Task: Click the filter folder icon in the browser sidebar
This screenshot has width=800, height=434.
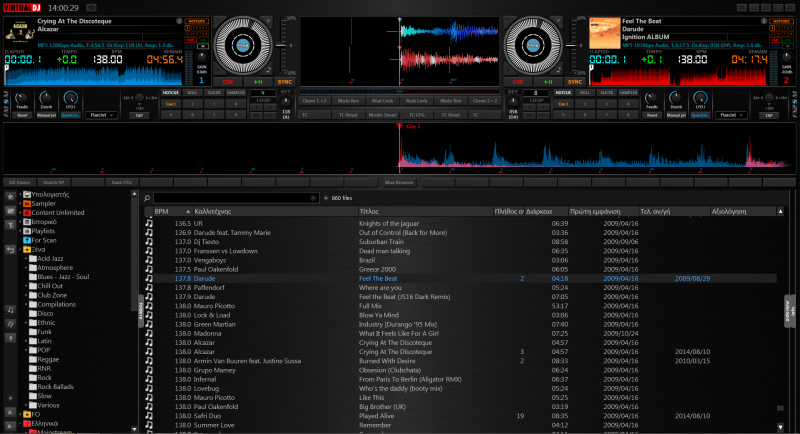Action: pyautogui.click(x=10, y=225)
